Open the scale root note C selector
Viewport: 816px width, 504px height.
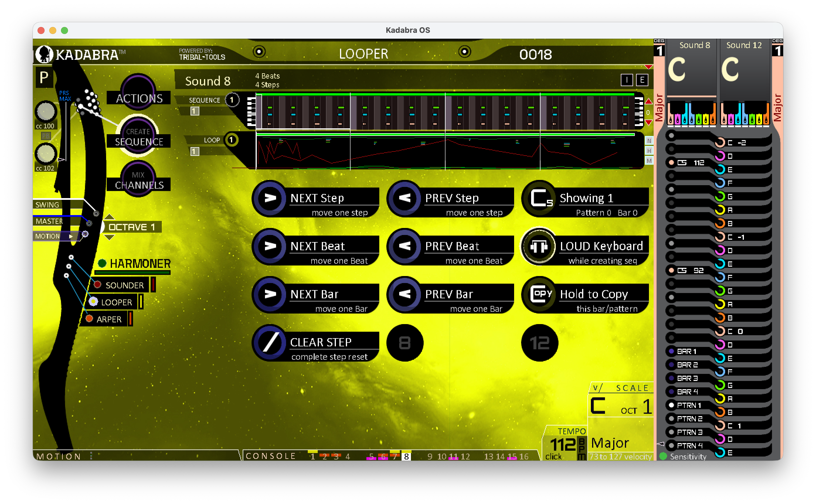point(598,406)
